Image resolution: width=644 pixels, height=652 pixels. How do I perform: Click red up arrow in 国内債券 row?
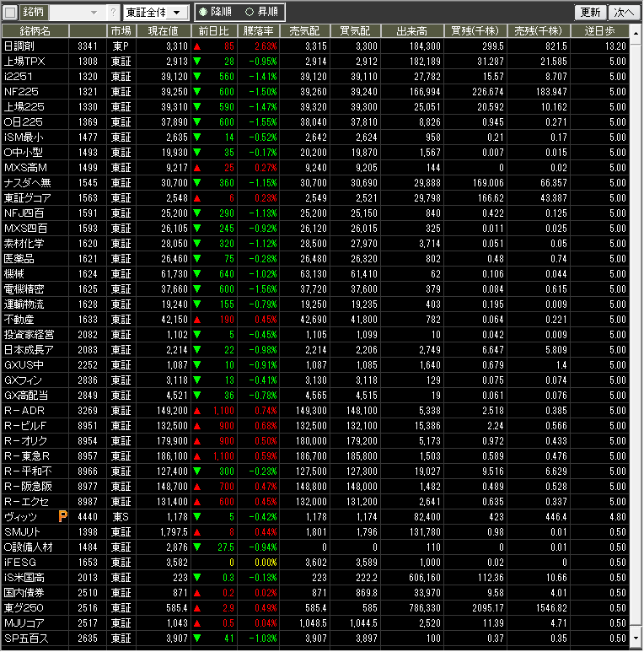coord(197,593)
